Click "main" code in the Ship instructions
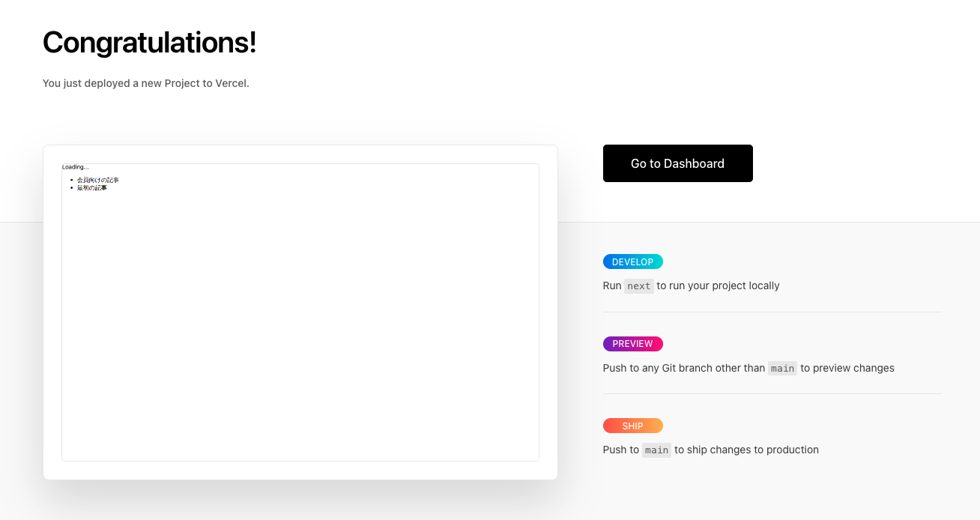The image size is (980, 520). coord(656,450)
